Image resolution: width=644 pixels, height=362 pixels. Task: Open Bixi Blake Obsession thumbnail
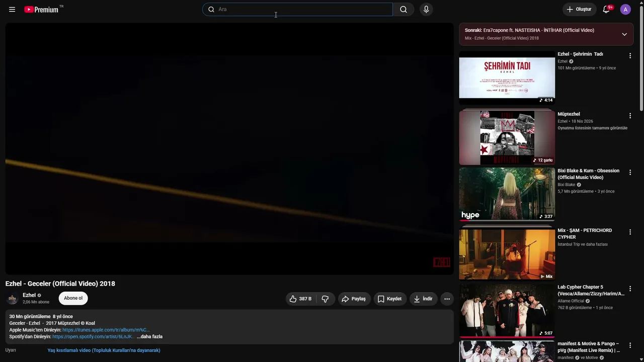[507, 194]
